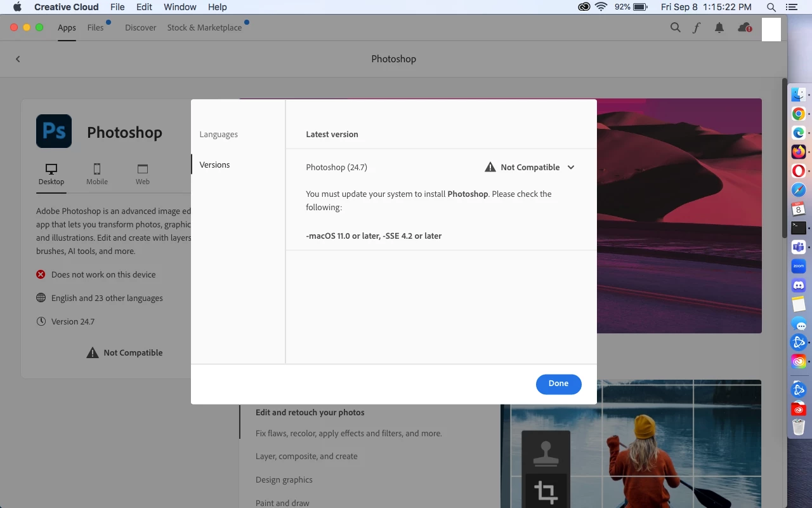
Task: Click the battery status icon
Action: pos(640,7)
